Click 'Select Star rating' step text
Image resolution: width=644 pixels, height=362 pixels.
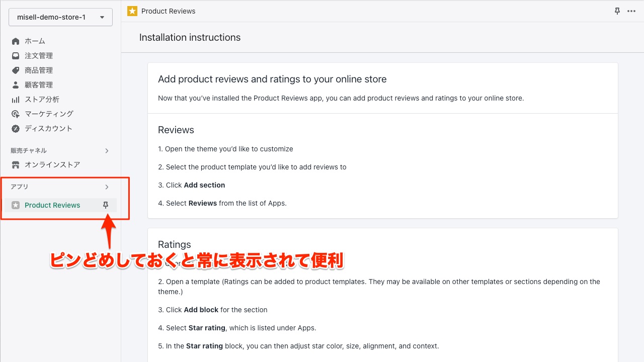coord(237,328)
